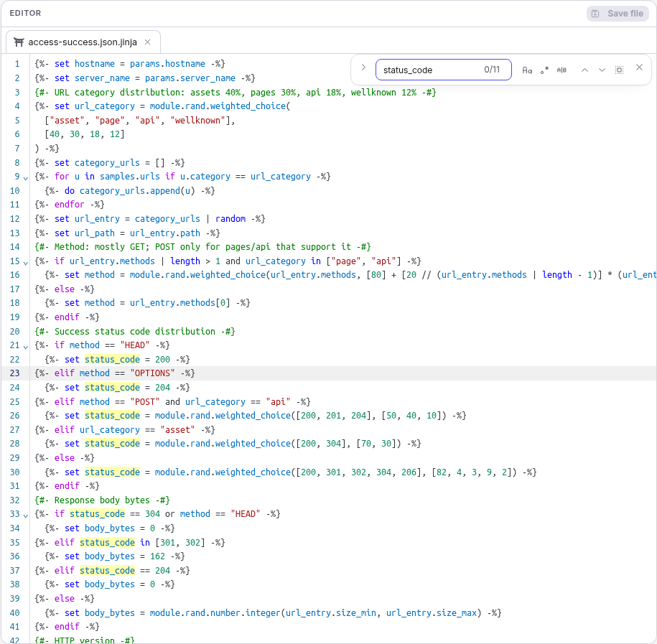
Task: Click category_urls.append(u) on line 10
Action: click(137, 191)
